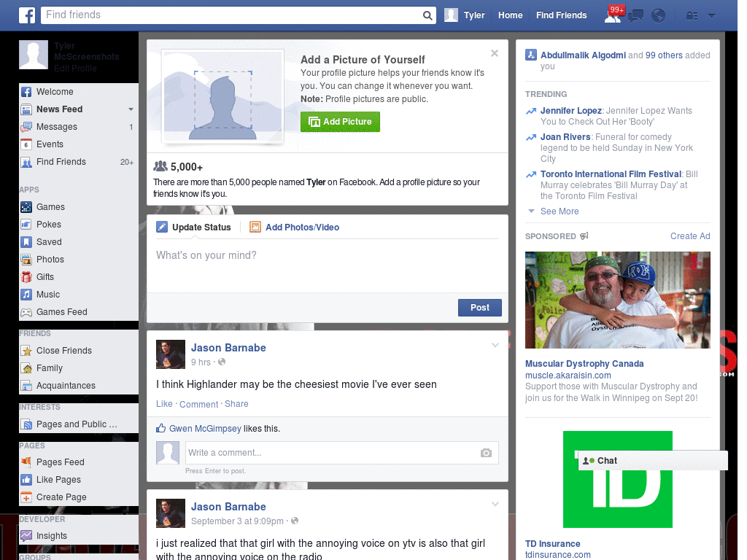Screen dimensions: 747x560
Task: Open Tyler profile in top bar
Action: (x=465, y=15)
